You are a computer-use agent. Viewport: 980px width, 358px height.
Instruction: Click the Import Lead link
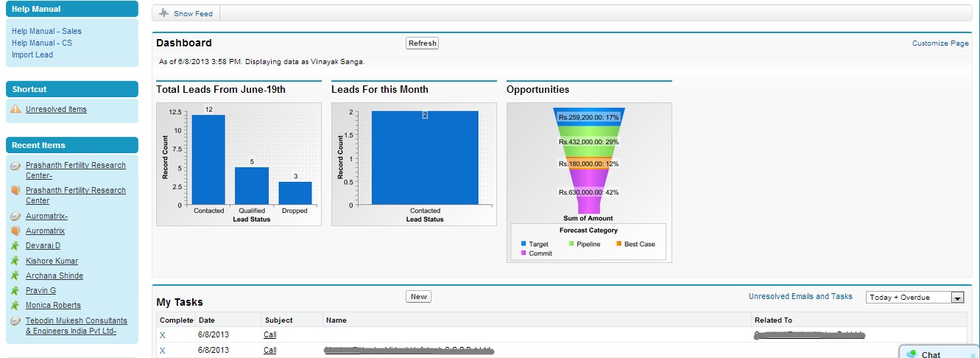pyautogui.click(x=32, y=55)
